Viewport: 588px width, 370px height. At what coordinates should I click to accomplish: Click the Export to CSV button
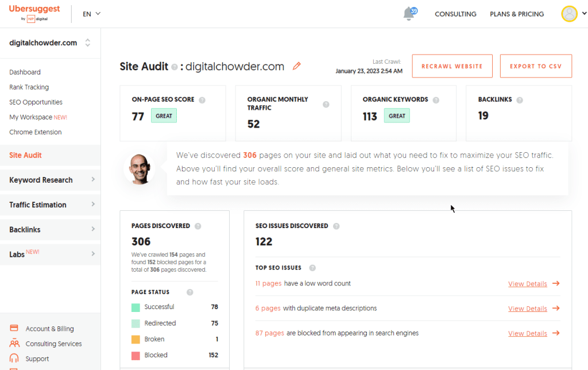point(536,66)
